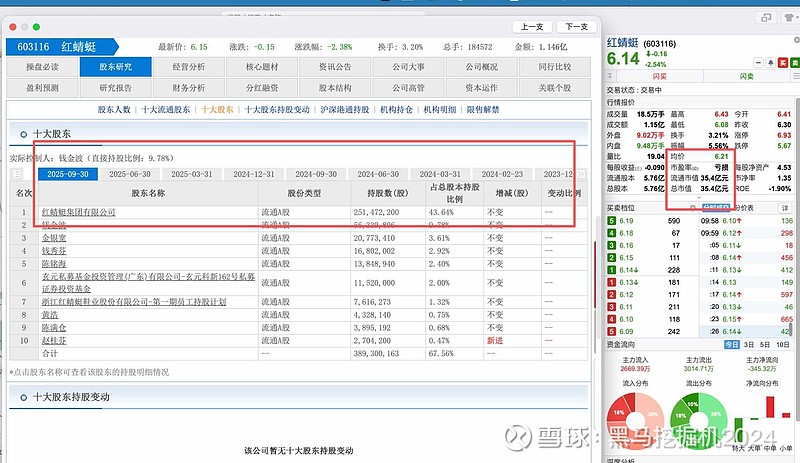
Task: Open the 操盘必读 tab
Action: point(42,67)
